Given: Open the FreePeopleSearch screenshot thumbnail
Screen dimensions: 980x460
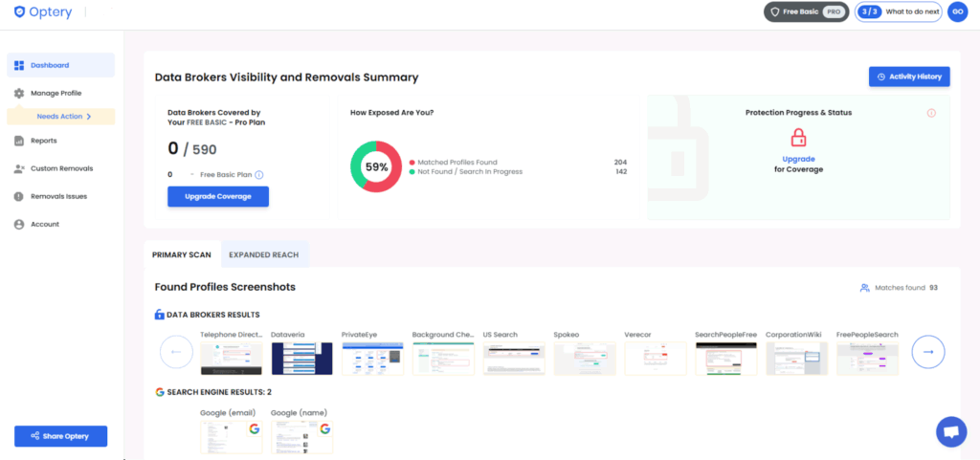Looking at the screenshot, I should point(867,359).
